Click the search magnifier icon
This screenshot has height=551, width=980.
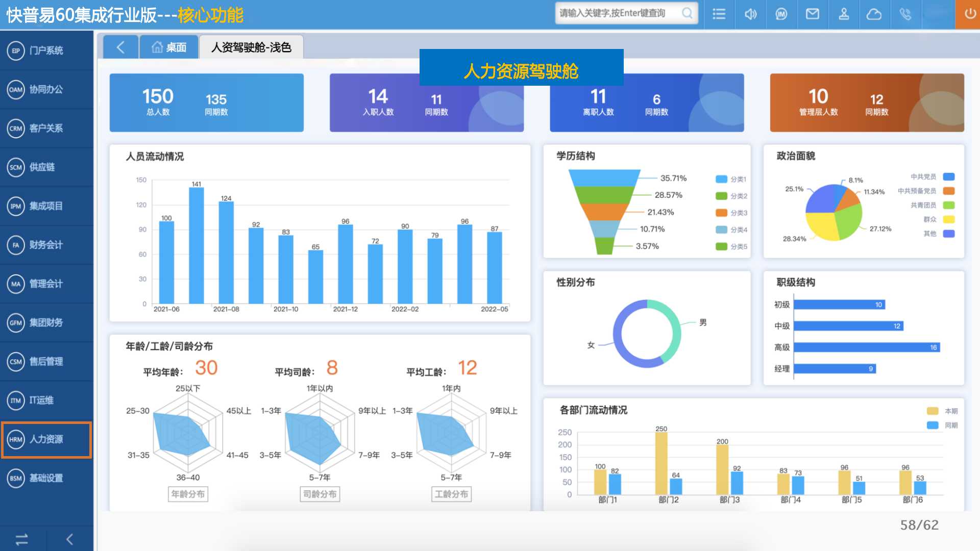pos(687,13)
